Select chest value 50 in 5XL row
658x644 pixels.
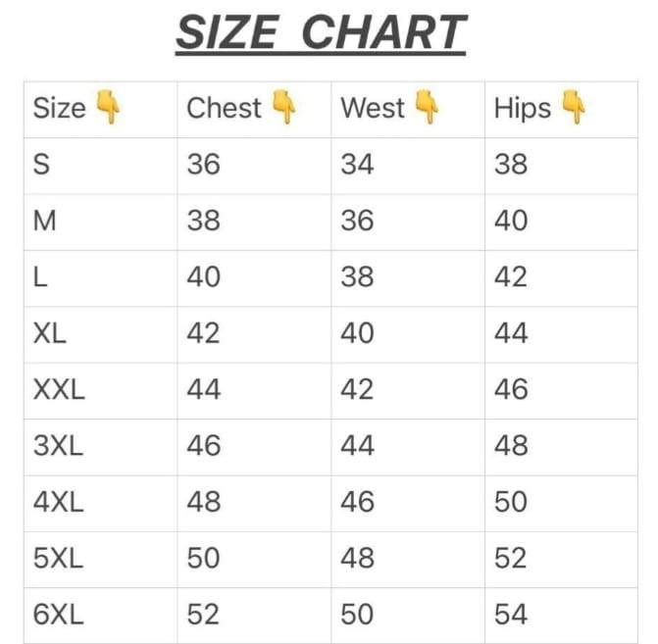(203, 558)
